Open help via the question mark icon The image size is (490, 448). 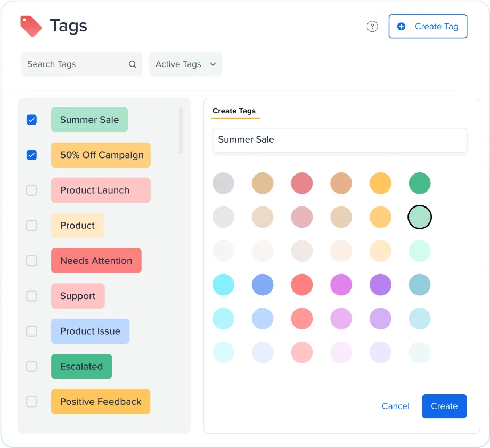(x=372, y=26)
